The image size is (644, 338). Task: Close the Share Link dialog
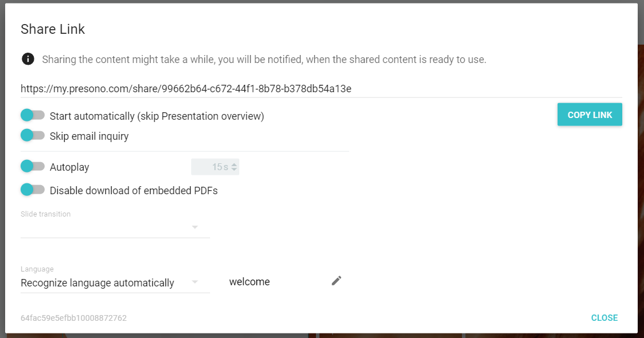click(x=604, y=318)
